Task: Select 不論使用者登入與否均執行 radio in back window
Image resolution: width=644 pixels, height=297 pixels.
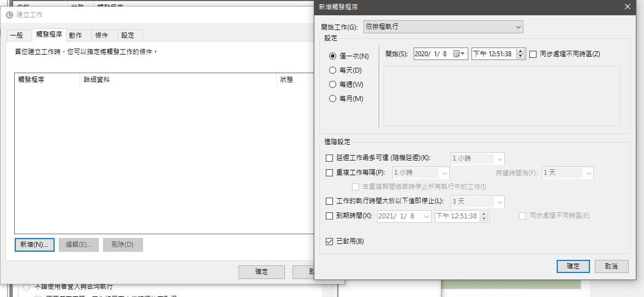Action: (x=27, y=286)
